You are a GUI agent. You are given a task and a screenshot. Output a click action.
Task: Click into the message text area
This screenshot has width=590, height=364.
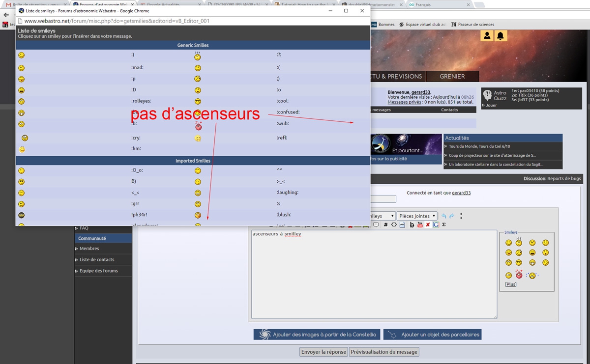point(374,274)
